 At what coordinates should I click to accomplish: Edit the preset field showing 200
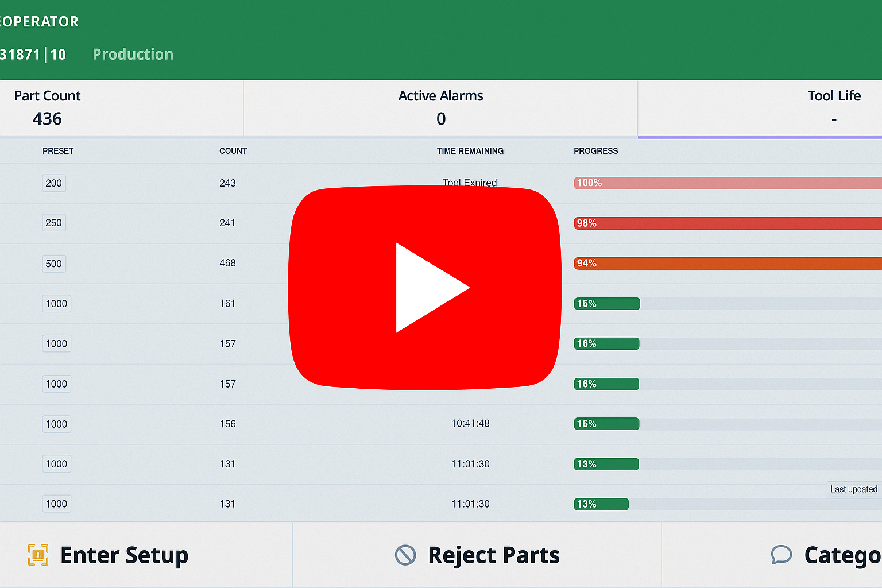click(54, 183)
